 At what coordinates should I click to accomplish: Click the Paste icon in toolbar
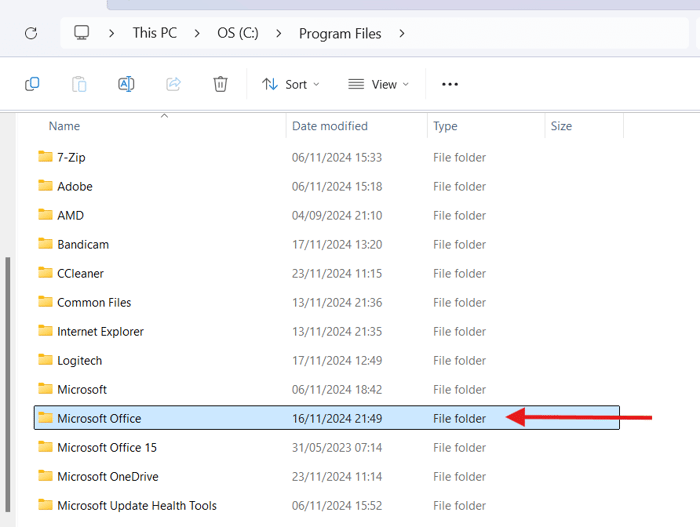tap(79, 84)
